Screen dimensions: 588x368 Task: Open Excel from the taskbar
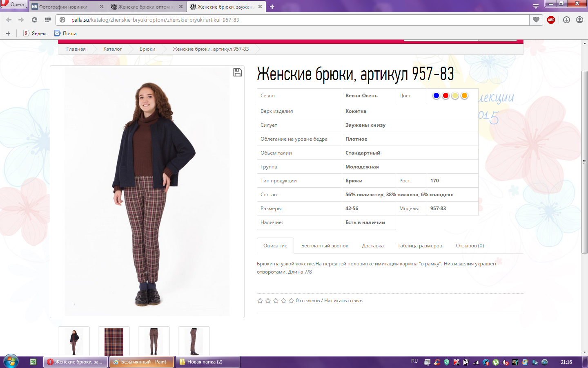33,362
